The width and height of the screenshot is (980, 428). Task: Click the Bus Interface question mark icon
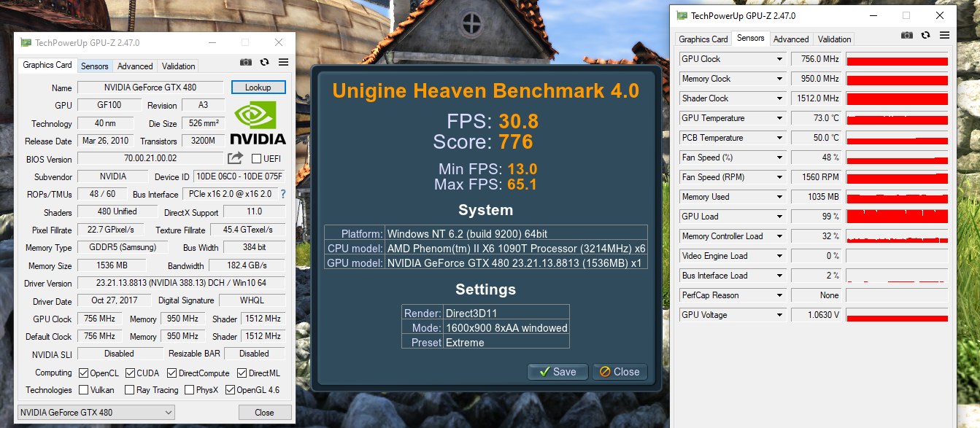(282, 194)
